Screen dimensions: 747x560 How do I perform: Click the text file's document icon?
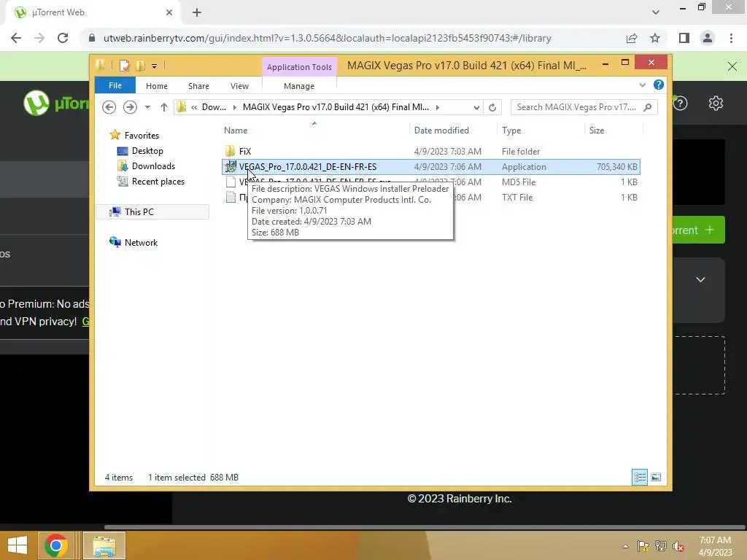click(231, 197)
